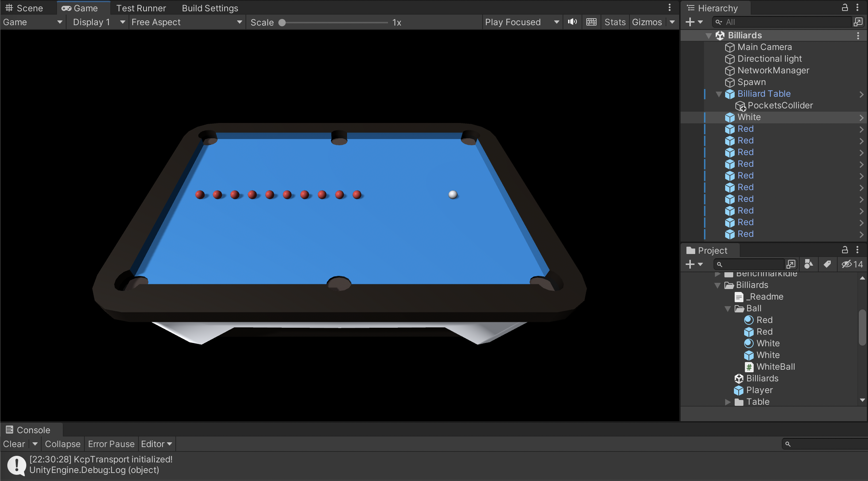Switch to the Scene tab
Screen dimensions: 868x481
[24, 8]
